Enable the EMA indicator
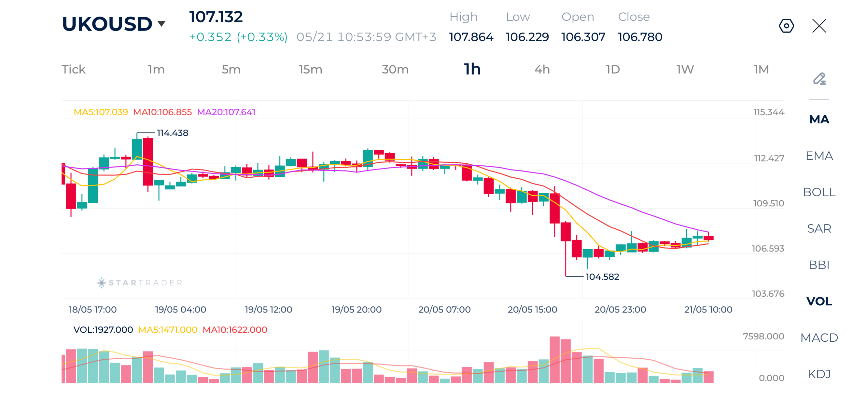 819,155
